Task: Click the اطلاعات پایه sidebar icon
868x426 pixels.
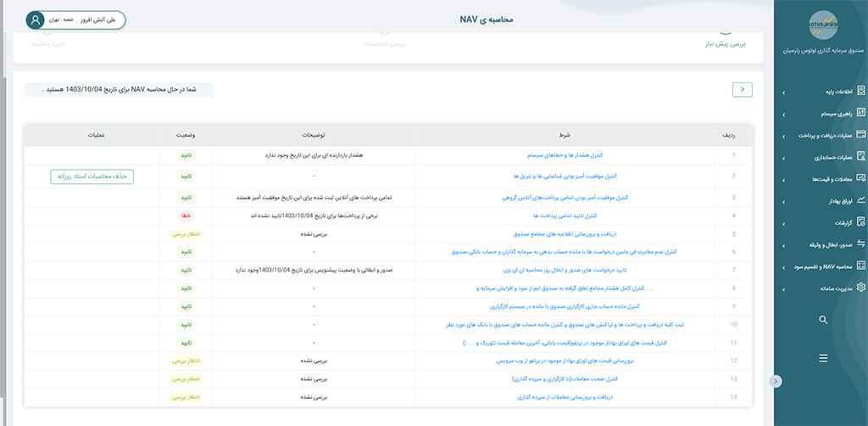Action: click(x=860, y=91)
